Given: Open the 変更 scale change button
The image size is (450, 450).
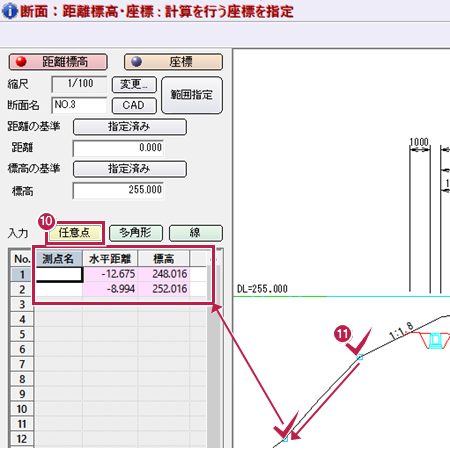Looking at the screenshot, I should point(134,85).
